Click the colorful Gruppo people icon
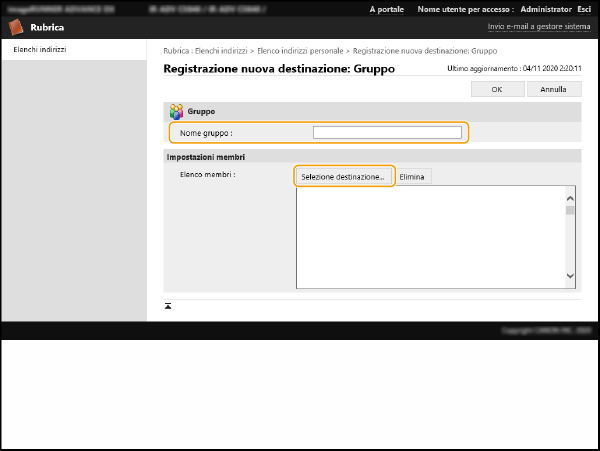600x451 pixels. pos(176,111)
